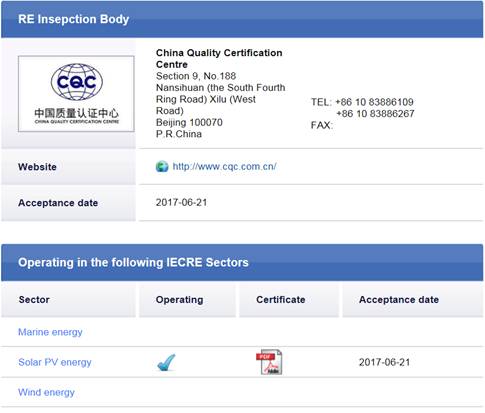
Task: Click the globe icon beside website URL
Action: pyautogui.click(x=162, y=166)
